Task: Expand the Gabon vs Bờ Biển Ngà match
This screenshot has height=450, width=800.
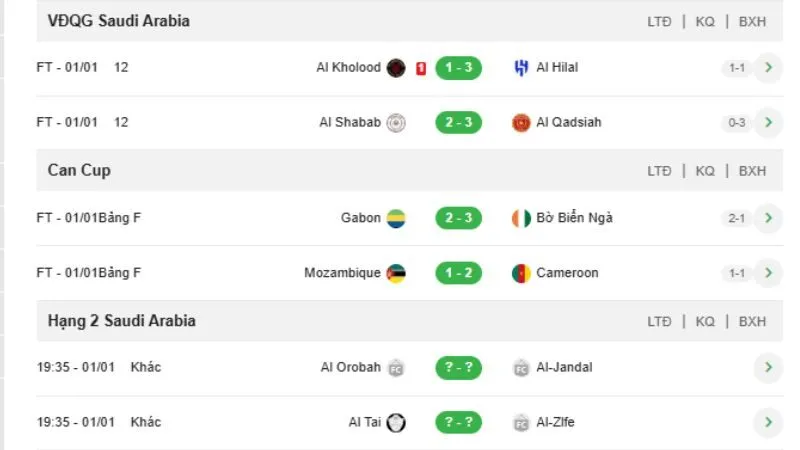Action: pyautogui.click(x=767, y=218)
